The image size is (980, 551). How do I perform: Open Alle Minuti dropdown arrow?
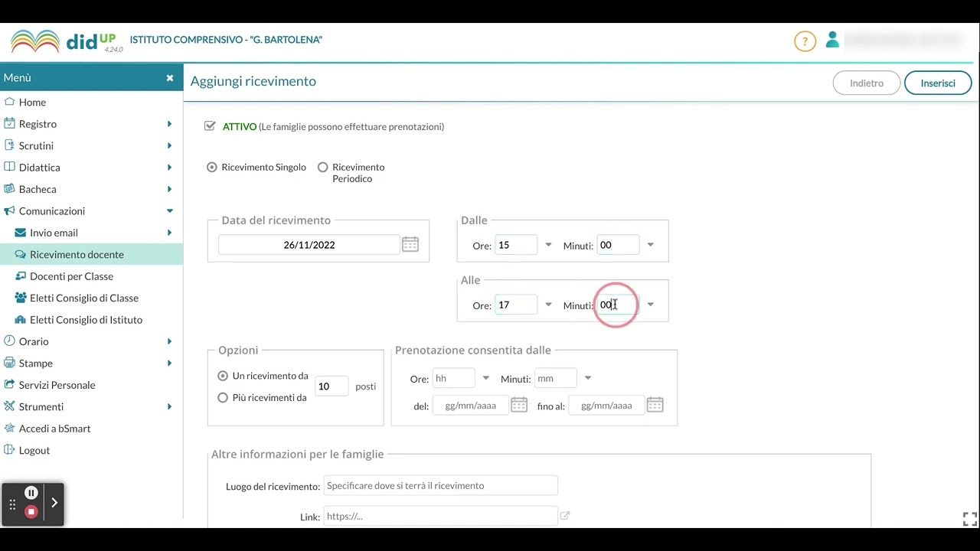(x=650, y=305)
